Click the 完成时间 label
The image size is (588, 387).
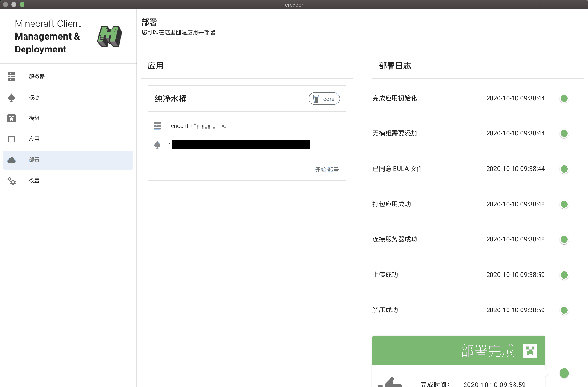435,385
